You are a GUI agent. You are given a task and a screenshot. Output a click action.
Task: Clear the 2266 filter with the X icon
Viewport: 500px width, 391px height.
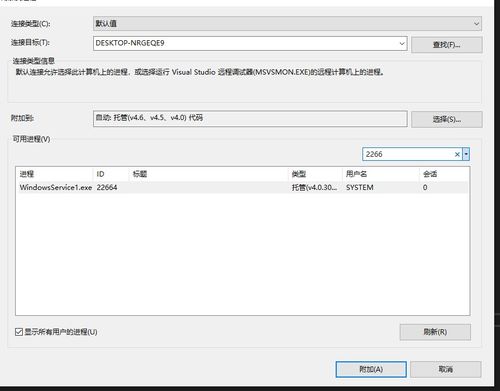tap(457, 154)
